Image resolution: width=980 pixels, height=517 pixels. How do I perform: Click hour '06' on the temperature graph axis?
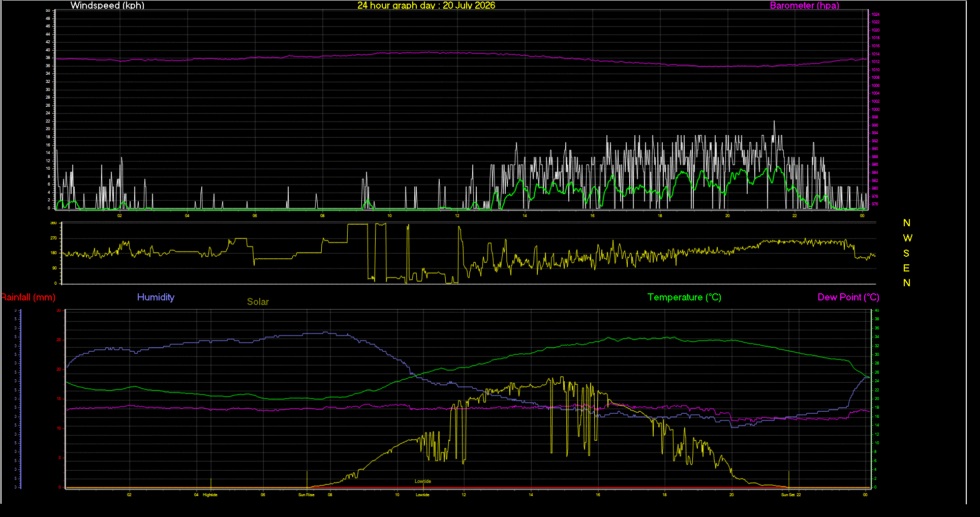point(263,495)
